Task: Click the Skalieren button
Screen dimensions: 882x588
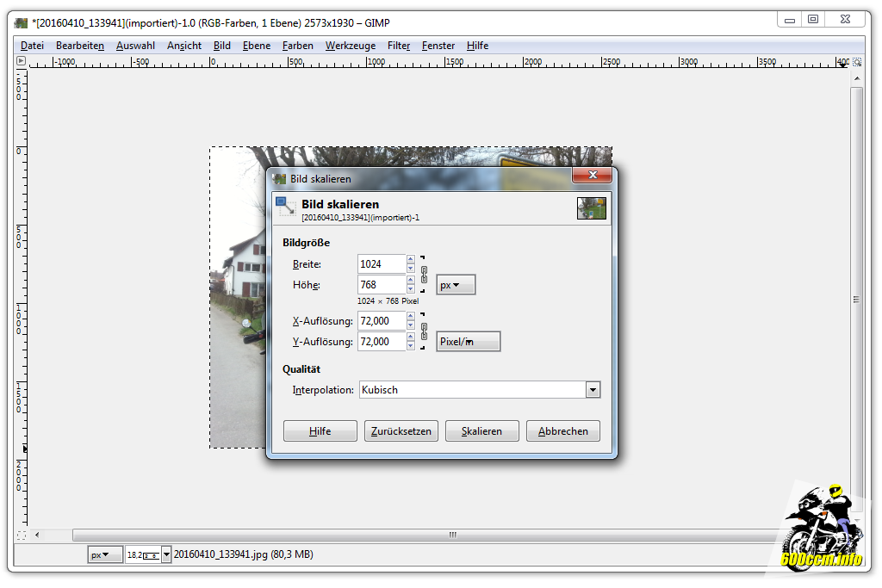Action: pyautogui.click(x=481, y=431)
